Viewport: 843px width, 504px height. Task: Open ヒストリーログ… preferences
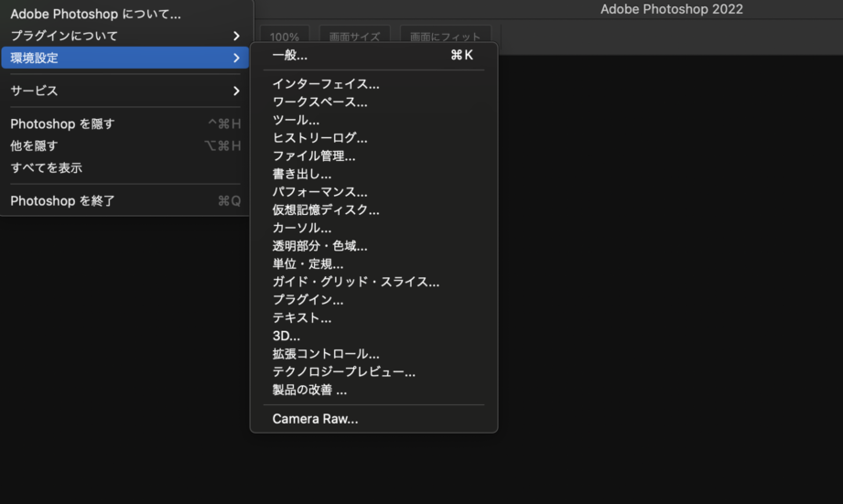click(373, 138)
